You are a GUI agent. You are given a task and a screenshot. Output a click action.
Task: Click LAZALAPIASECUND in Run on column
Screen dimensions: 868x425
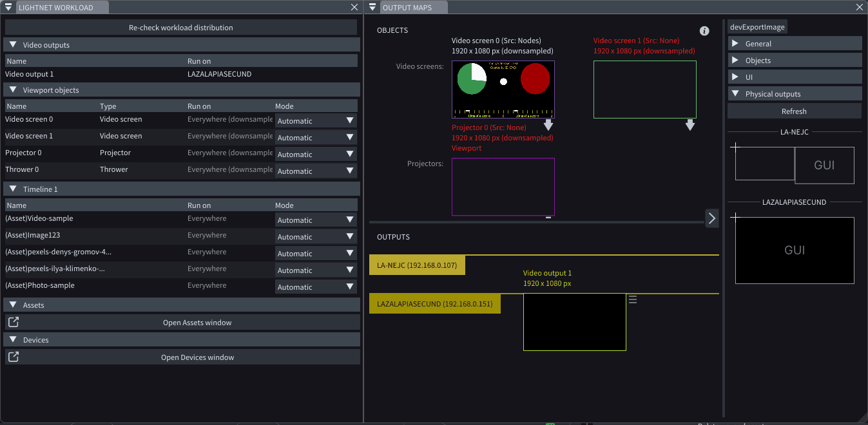[x=220, y=74]
